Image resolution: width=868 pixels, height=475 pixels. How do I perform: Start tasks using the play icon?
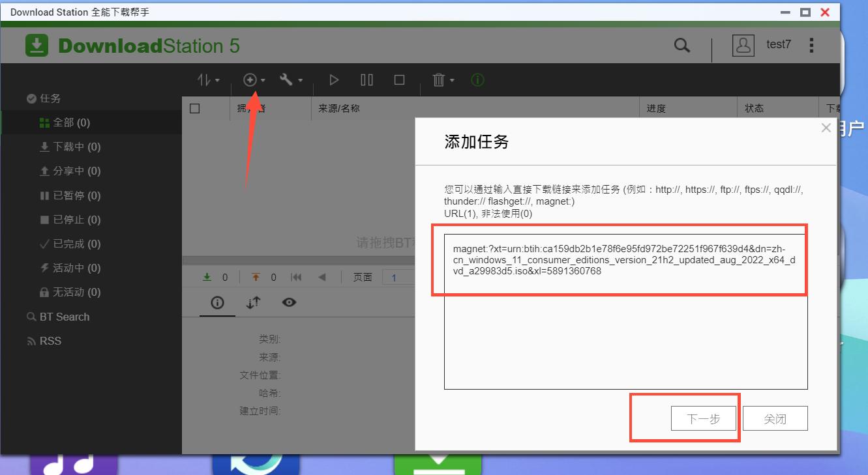[333, 79]
